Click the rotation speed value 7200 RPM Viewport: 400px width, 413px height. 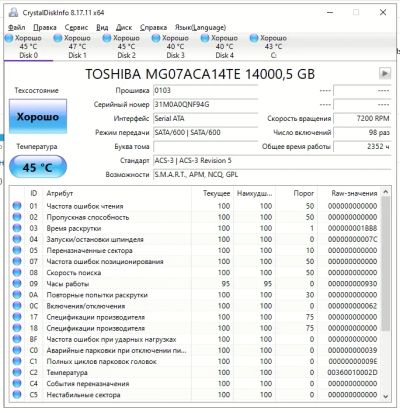(x=362, y=118)
